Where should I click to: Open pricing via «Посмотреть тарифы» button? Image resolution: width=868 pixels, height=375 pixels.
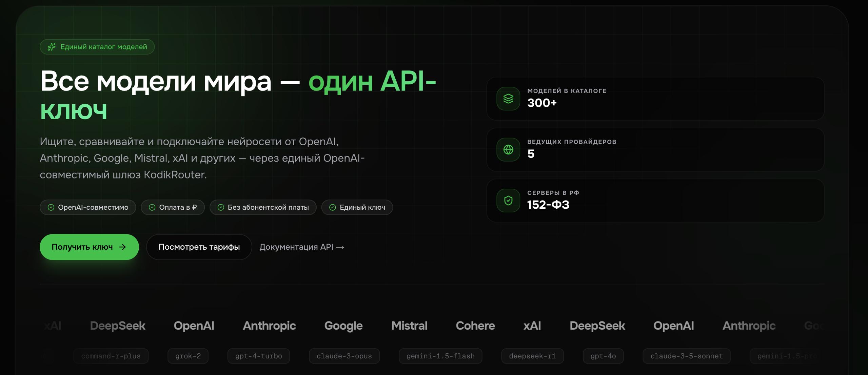tap(199, 247)
